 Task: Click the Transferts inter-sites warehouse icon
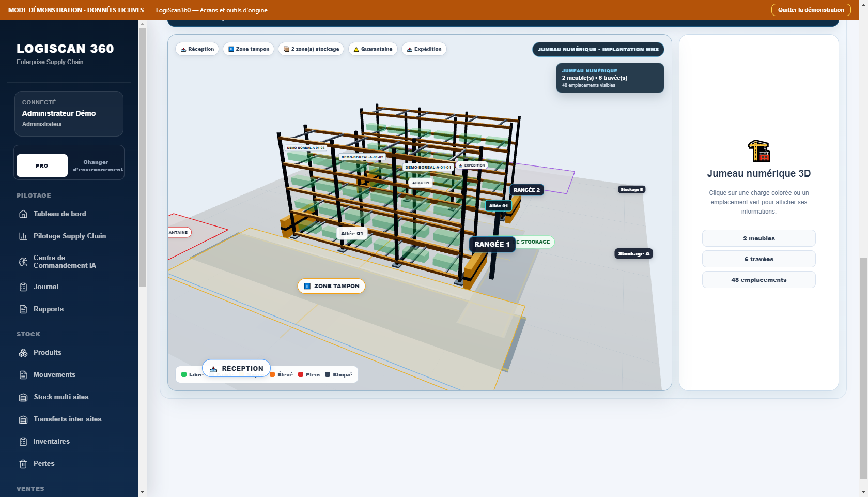coord(23,419)
